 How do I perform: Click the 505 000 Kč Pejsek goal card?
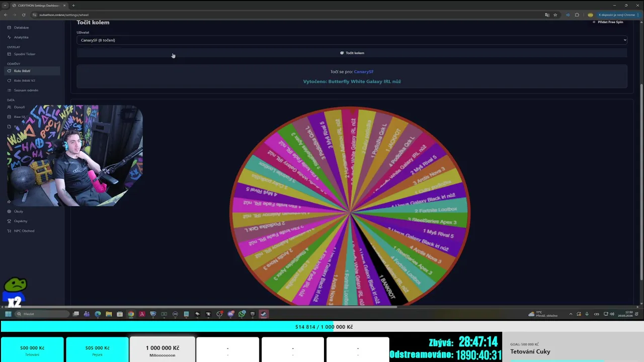point(97,350)
